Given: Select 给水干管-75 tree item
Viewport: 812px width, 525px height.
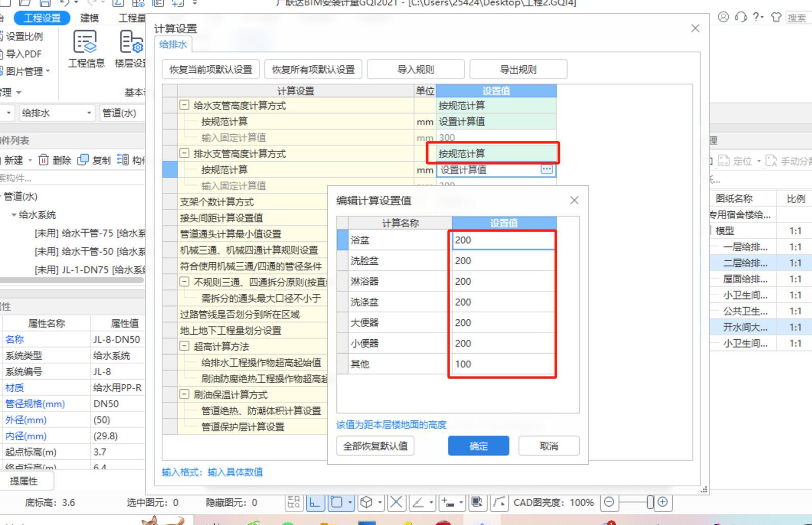Looking at the screenshot, I should pos(90,233).
